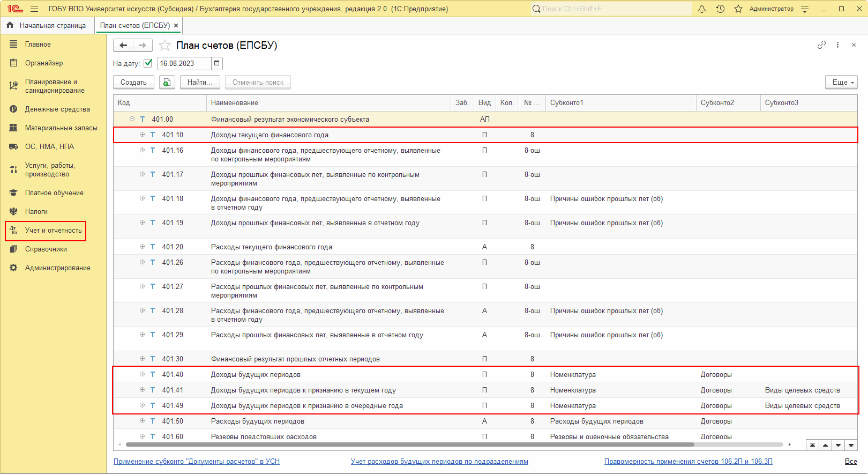Move up one row with up arrow button
The image size is (868, 474).
pos(825,445)
